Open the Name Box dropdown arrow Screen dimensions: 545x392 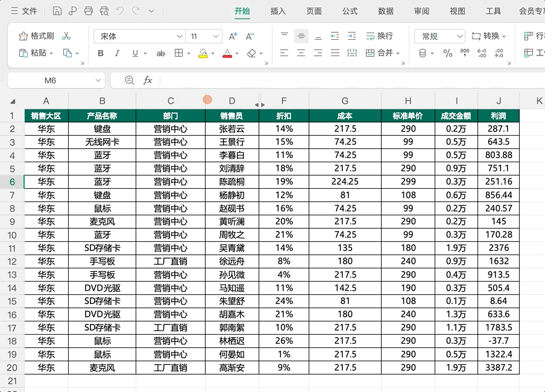(98, 81)
